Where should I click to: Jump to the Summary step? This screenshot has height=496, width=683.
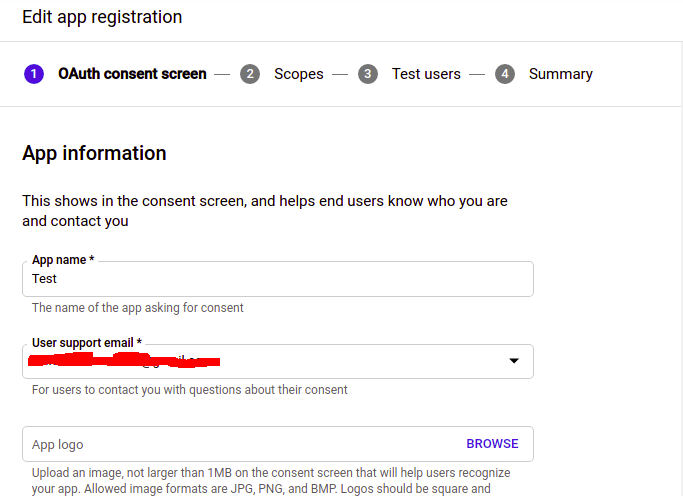[560, 74]
